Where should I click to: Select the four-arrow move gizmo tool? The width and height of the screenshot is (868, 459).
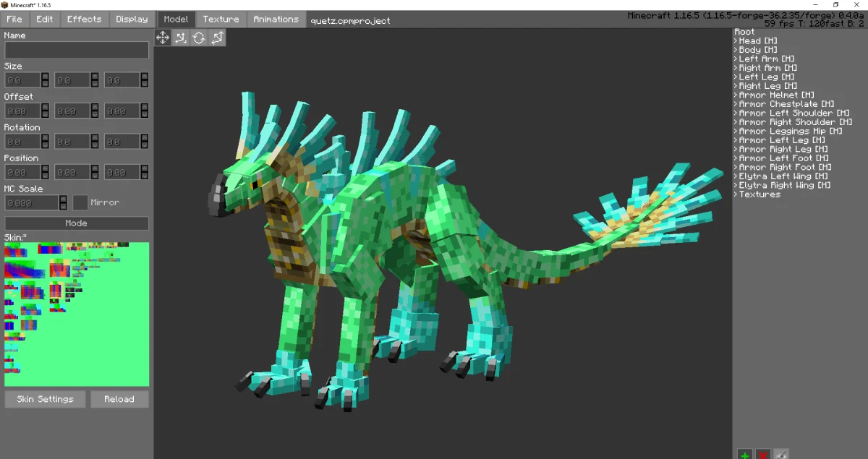[x=163, y=38]
